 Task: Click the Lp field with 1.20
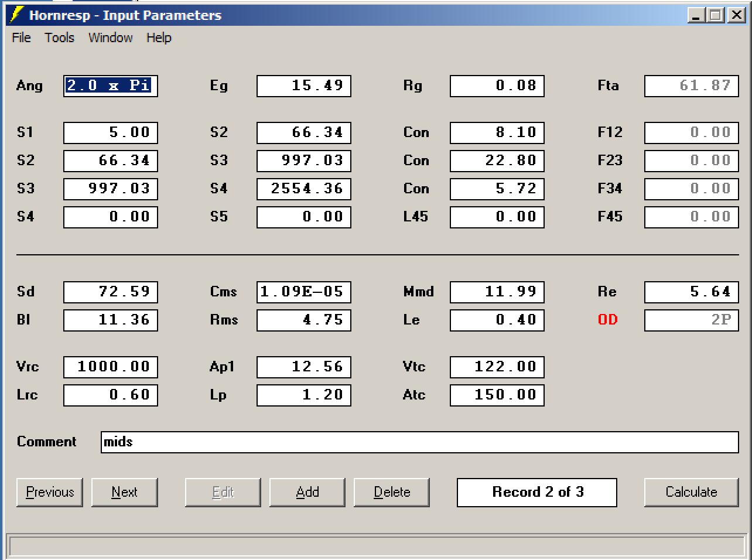[304, 395]
